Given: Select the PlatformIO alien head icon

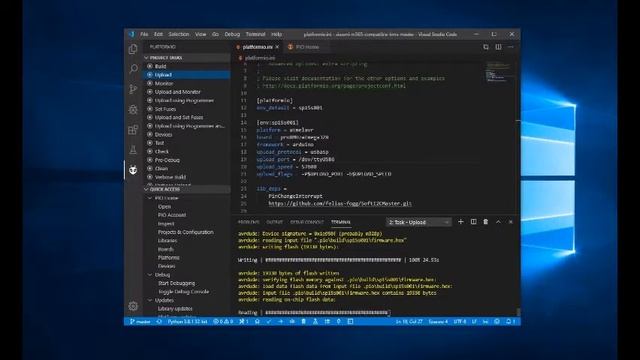Looking at the screenshot, I should tap(133, 170).
